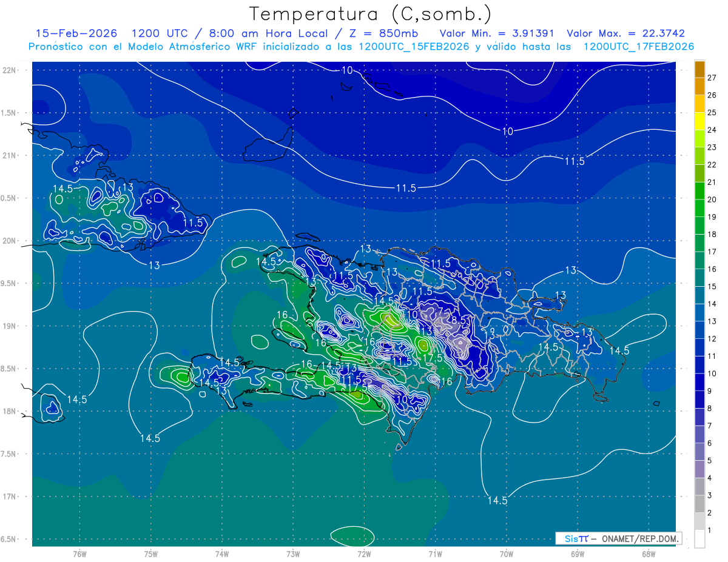The image size is (728, 562).
Task: Click the "74W" longitude axis label
Action: point(221,554)
